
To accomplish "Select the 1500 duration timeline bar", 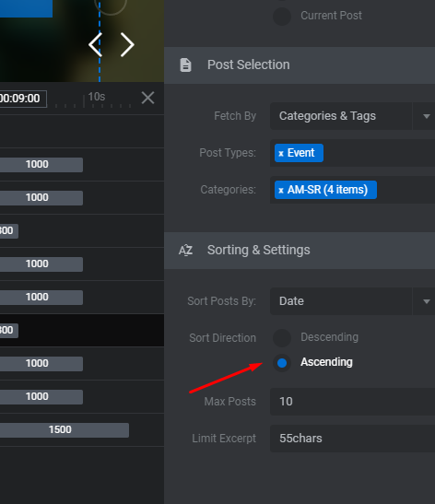I will pyautogui.click(x=64, y=429).
